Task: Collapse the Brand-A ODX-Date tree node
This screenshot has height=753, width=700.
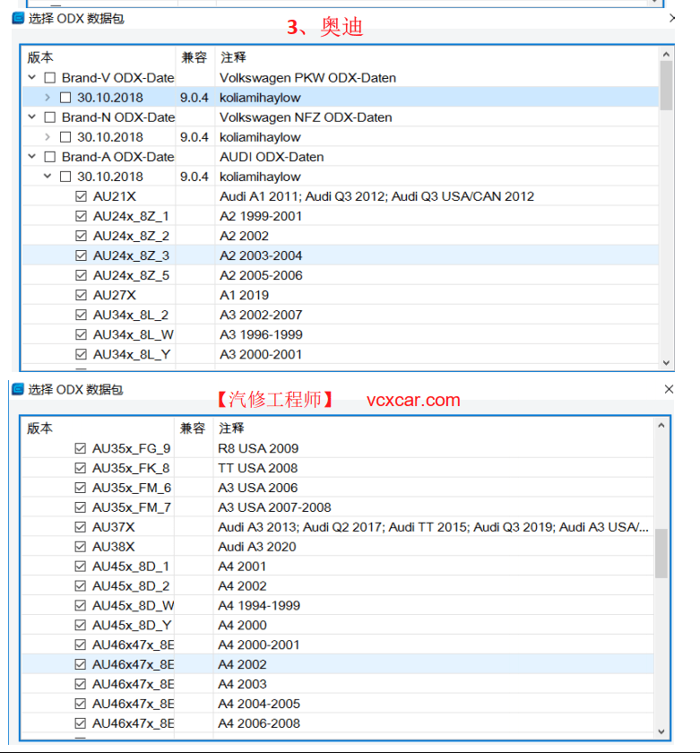Action: click(32, 157)
